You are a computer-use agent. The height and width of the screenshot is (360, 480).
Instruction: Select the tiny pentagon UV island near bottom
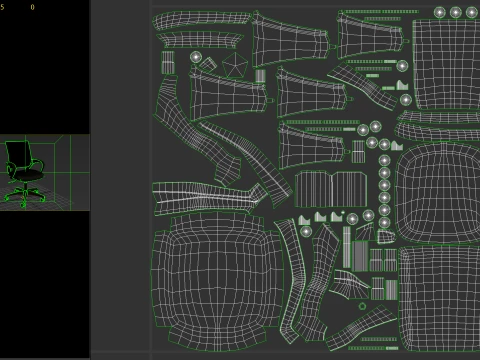coord(362,306)
